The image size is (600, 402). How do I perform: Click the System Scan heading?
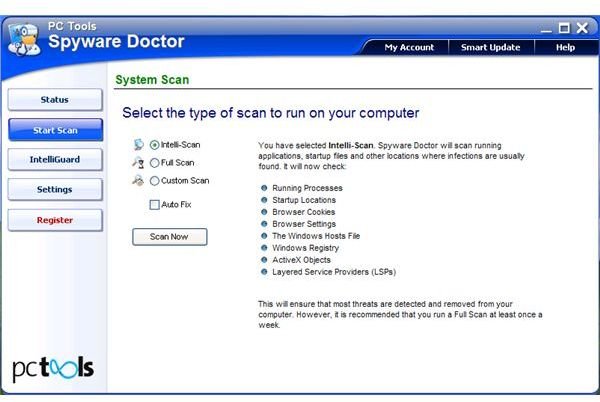tap(152, 80)
